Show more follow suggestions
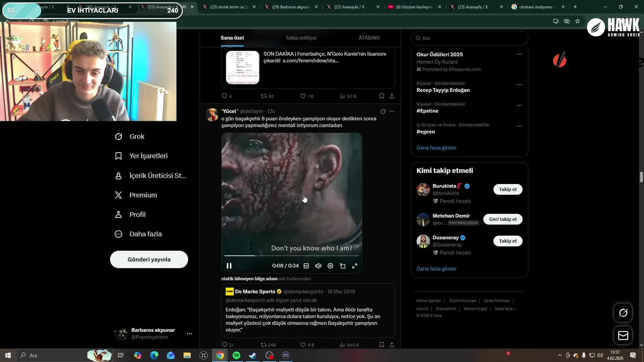 click(x=436, y=269)
